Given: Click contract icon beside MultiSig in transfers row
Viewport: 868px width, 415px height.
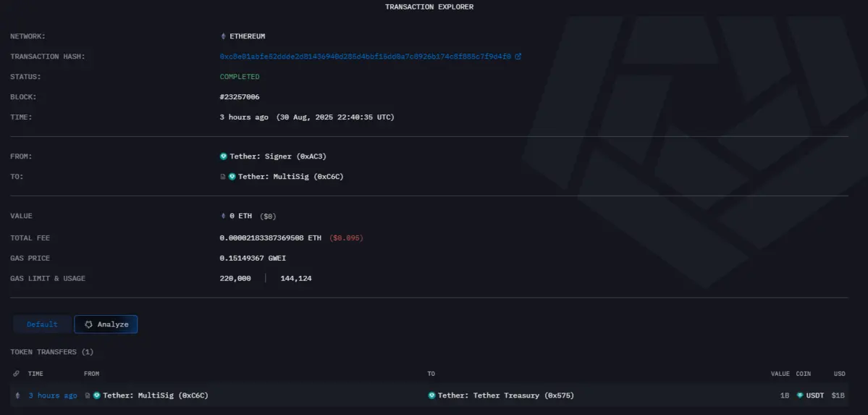Looking at the screenshot, I should pyautogui.click(x=88, y=395).
